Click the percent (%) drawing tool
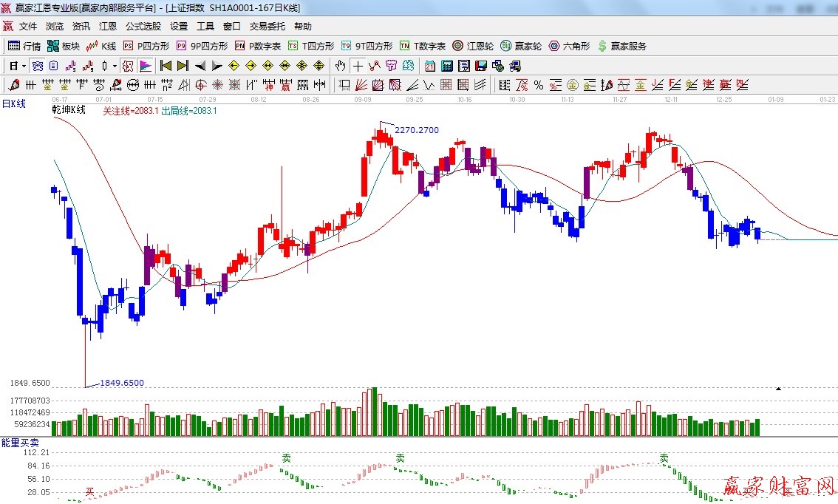The image size is (838, 504). point(539,85)
